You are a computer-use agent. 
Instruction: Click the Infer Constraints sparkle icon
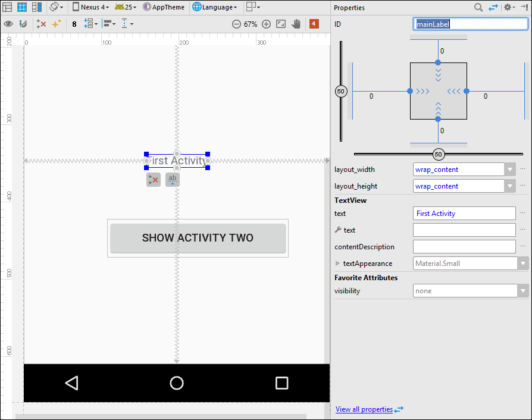click(57, 24)
